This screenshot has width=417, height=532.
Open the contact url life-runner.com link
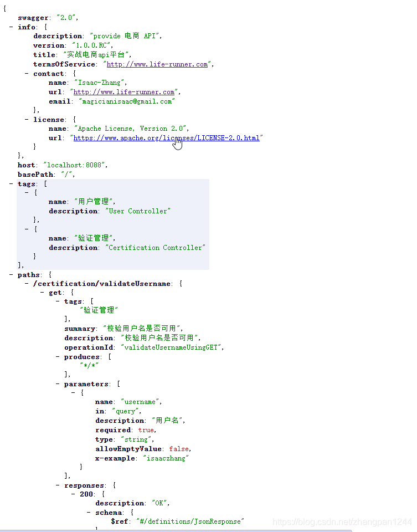(x=123, y=92)
